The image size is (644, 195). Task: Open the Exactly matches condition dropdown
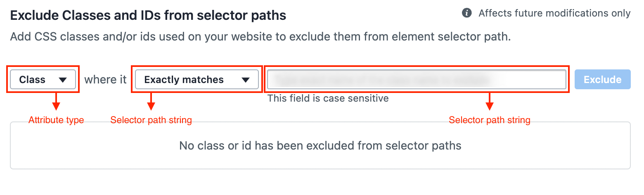tap(197, 80)
